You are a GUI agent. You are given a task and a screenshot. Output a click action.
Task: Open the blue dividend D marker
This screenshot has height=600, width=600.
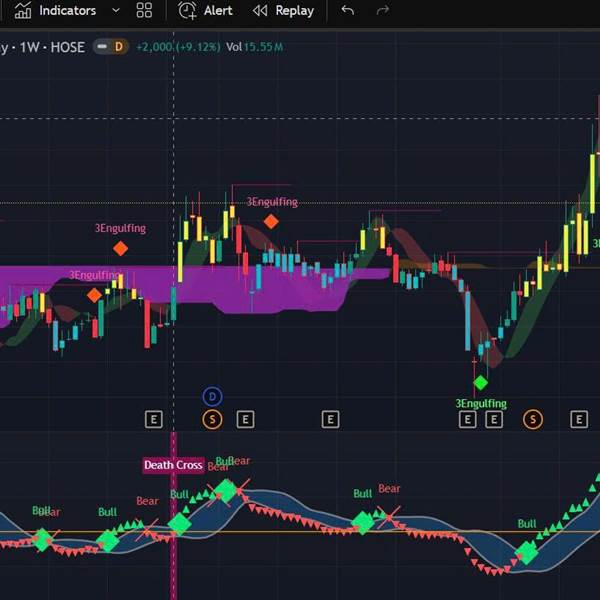(x=212, y=397)
